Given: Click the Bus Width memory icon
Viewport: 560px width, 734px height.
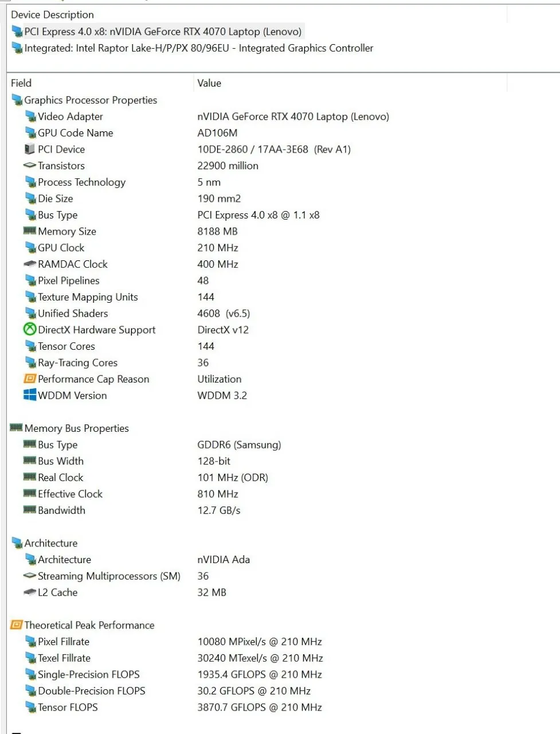Looking at the screenshot, I should [x=30, y=460].
